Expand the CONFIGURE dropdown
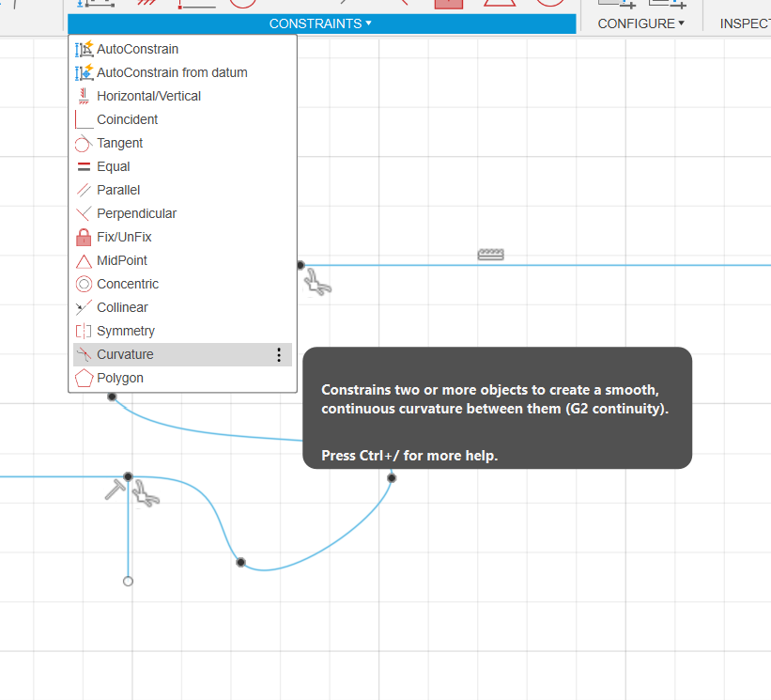This screenshot has height=700, width=771. pos(640,23)
